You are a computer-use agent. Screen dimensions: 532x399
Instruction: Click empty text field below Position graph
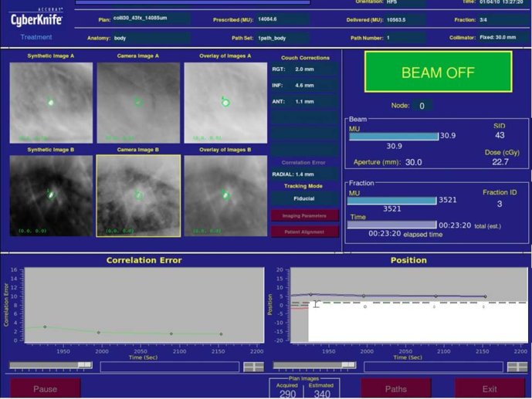click(433, 367)
